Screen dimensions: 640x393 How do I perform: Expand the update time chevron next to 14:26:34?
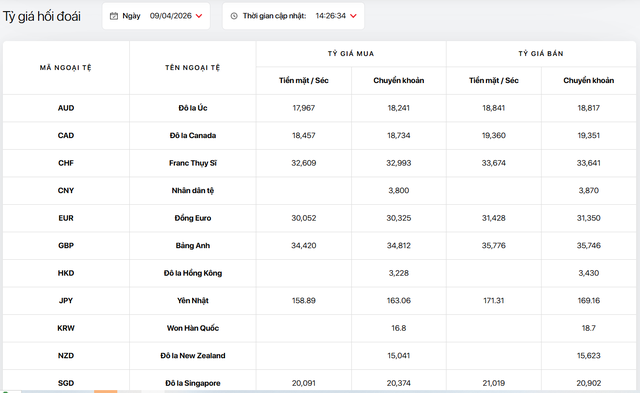[353, 16]
